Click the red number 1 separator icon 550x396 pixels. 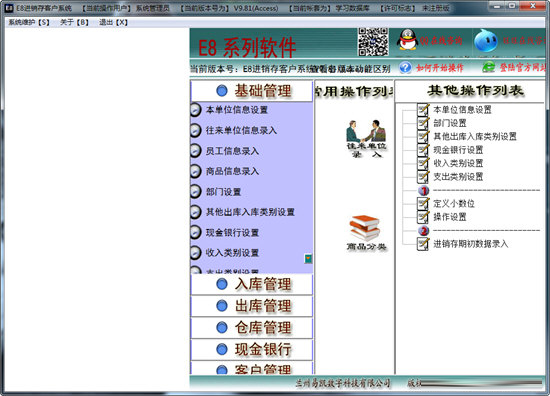click(424, 190)
